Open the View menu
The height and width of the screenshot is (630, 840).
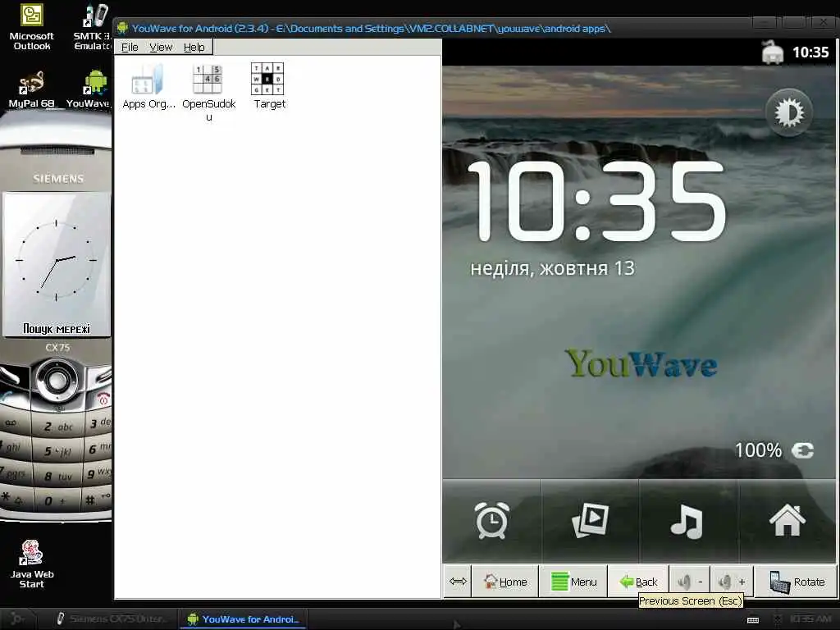[161, 47]
